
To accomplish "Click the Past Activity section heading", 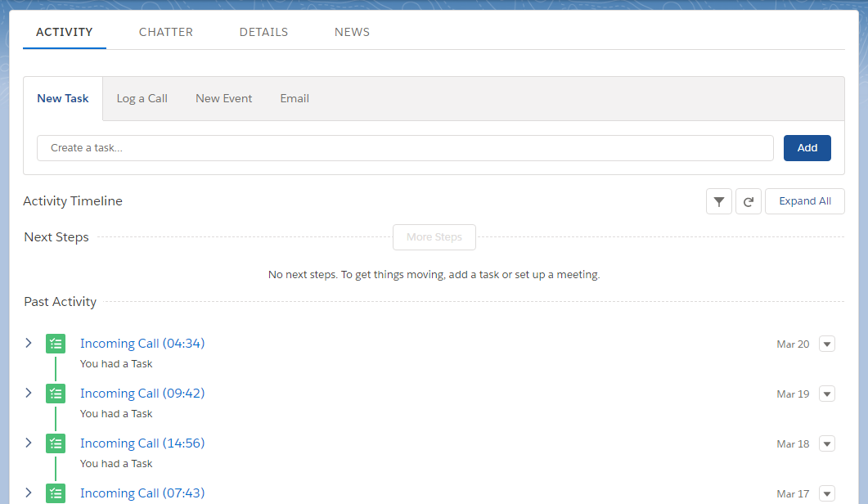I will [61, 302].
